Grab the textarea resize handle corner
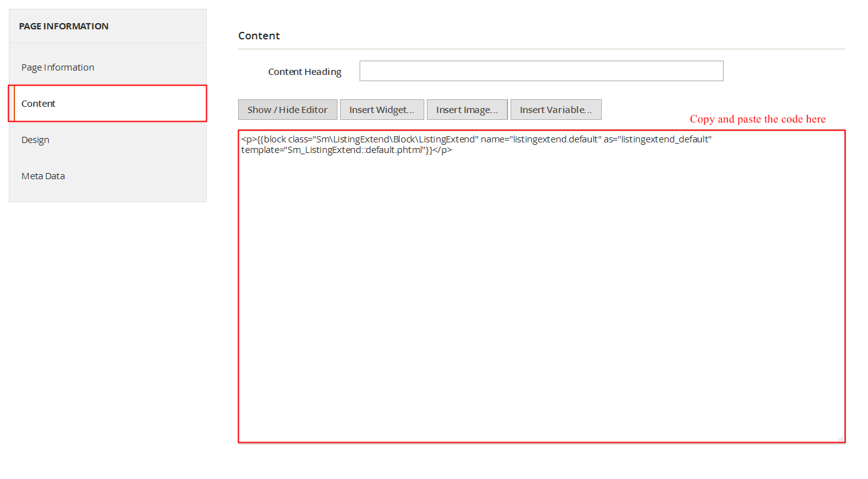Image resolution: width=868 pixels, height=479 pixels. 841,439
